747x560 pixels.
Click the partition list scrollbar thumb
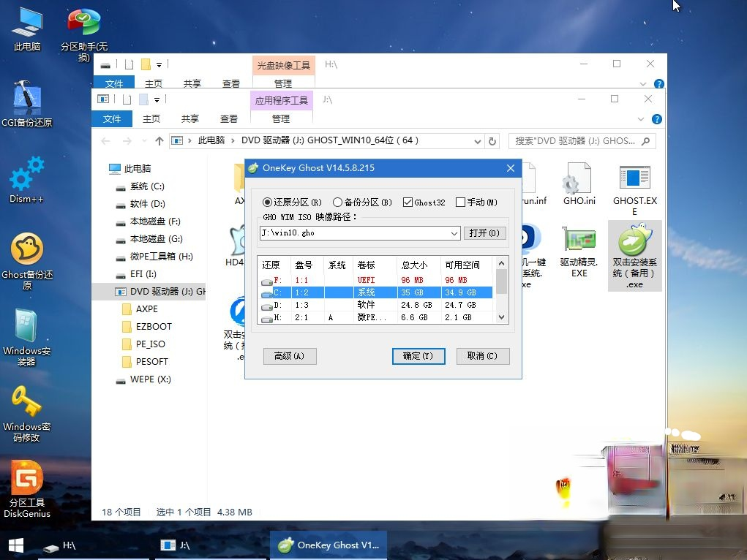[501, 281]
